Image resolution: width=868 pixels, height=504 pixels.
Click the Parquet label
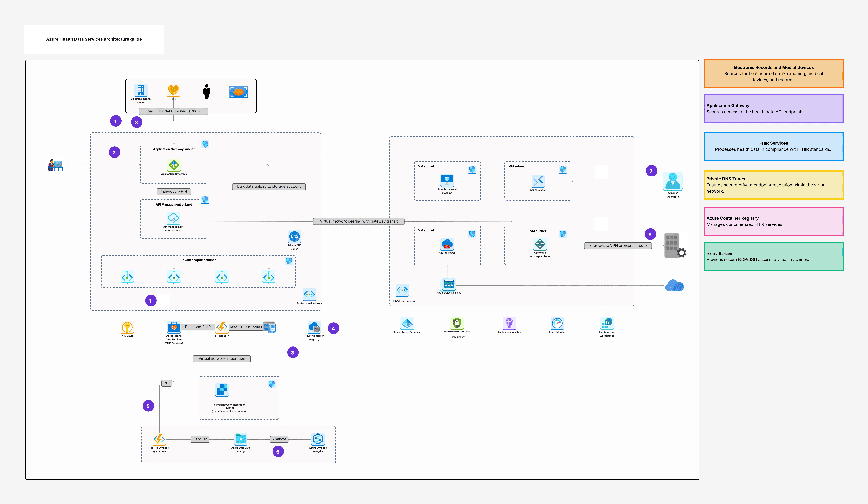[200, 439]
